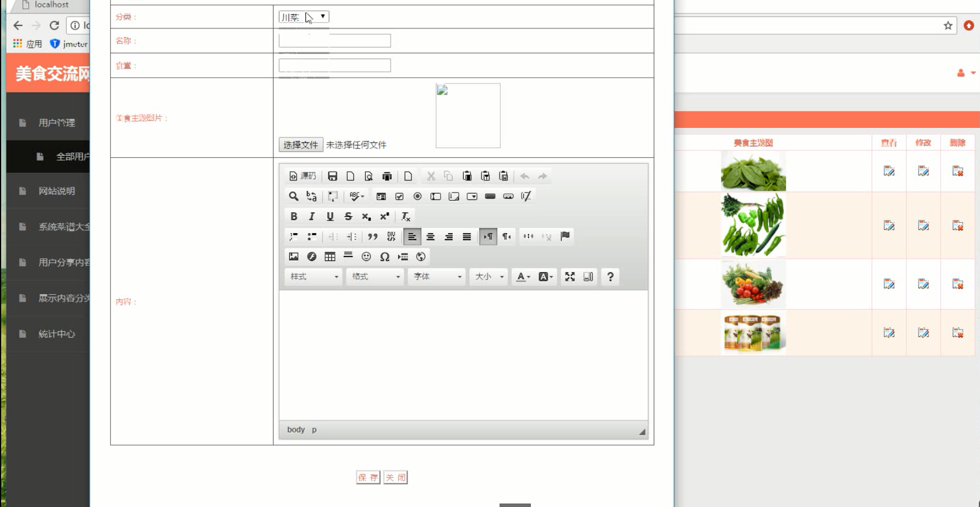The width and height of the screenshot is (980, 507).
Task: Open the 分类 category dropdown
Action: [x=304, y=17]
